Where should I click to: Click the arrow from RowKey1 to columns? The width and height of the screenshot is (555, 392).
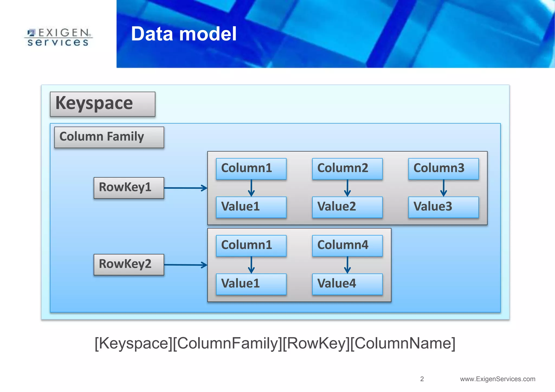click(x=186, y=188)
